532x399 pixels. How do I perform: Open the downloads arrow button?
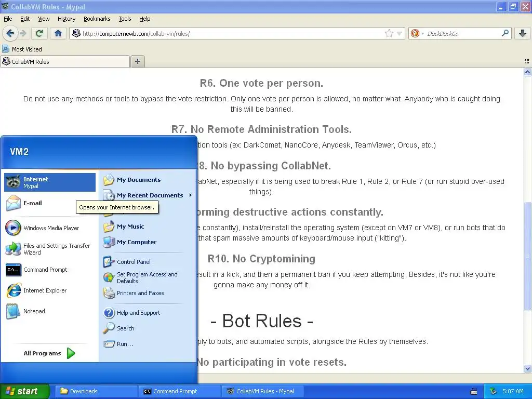point(523,33)
